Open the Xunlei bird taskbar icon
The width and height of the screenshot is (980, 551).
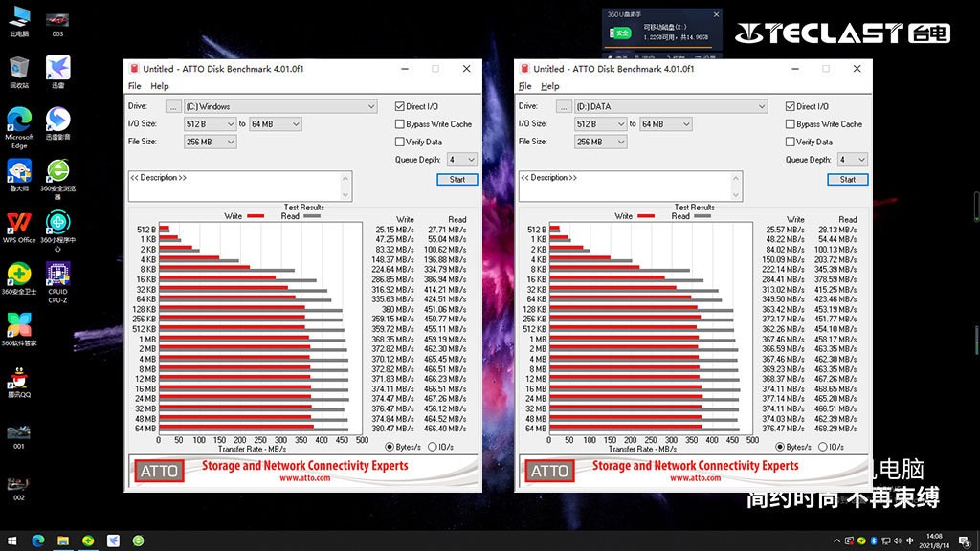point(113,540)
